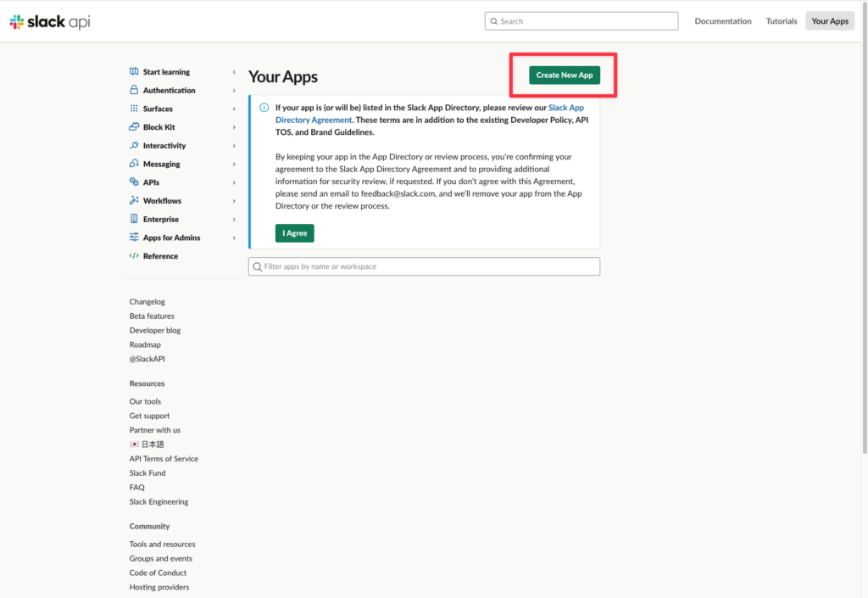Screen dimensions: 868x598
Task: Expand the Apps for Admins section arrow
Action: click(234, 238)
